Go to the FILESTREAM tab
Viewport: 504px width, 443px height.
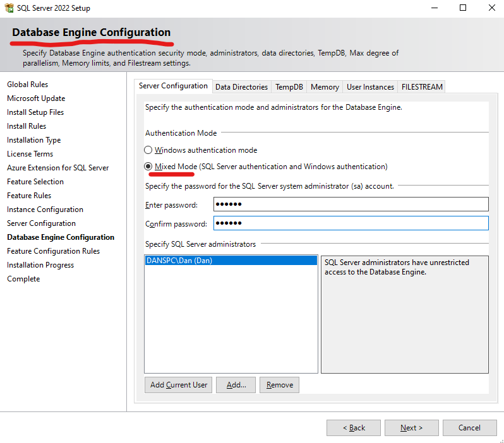pos(422,87)
